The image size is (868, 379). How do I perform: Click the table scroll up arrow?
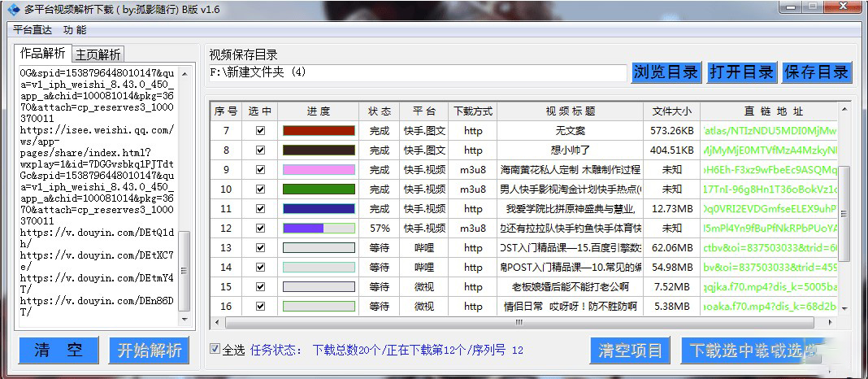click(844, 109)
